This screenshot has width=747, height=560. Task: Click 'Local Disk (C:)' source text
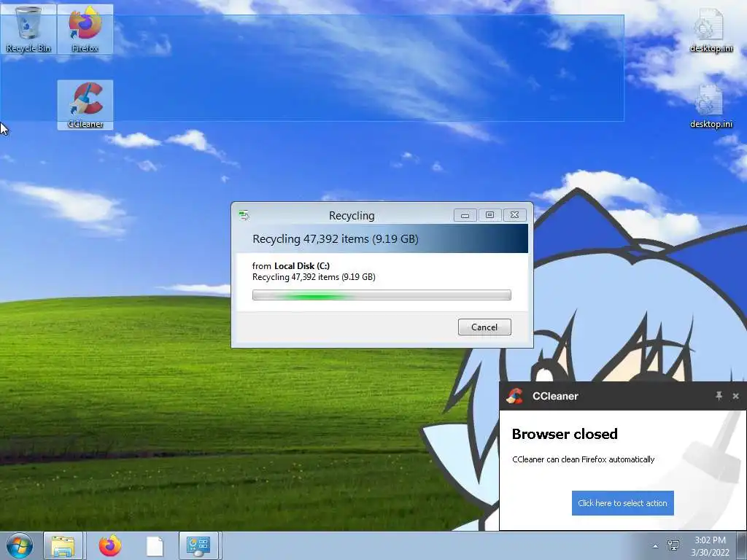click(x=302, y=265)
